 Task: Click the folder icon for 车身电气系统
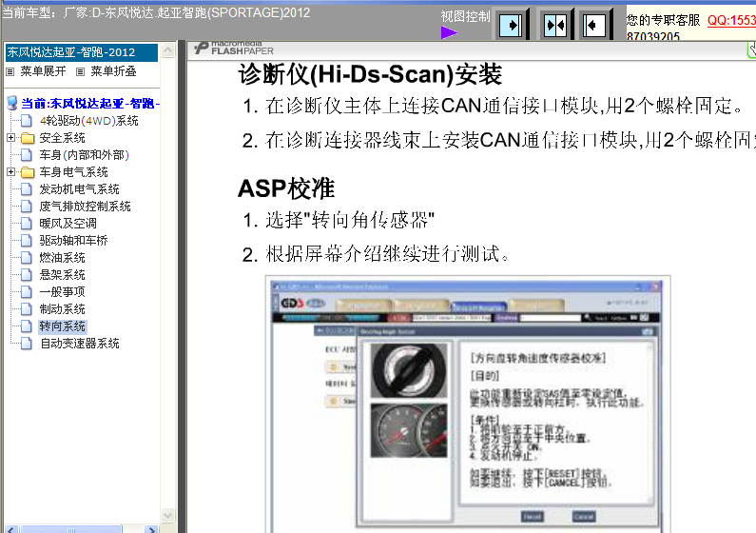[x=28, y=172]
